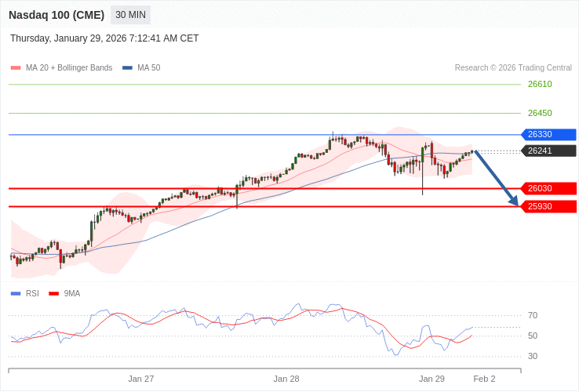Click the green 26450 resistance level
The height and width of the screenshot is (392, 579).
pos(540,113)
